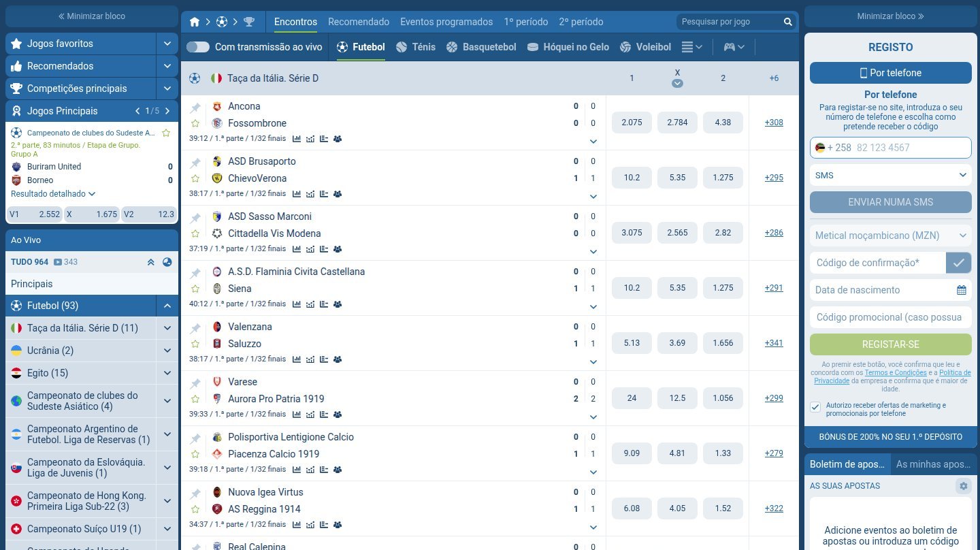The image size is (980, 550).
Task: Open more sports list menu dropdown
Action: (x=691, y=47)
